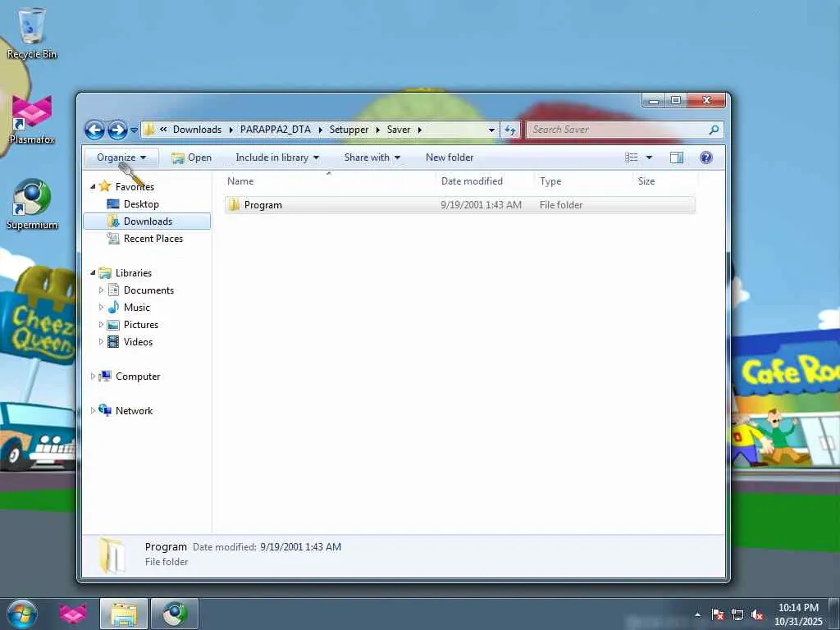
Task: Expand the Network node
Action: [x=93, y=410]
